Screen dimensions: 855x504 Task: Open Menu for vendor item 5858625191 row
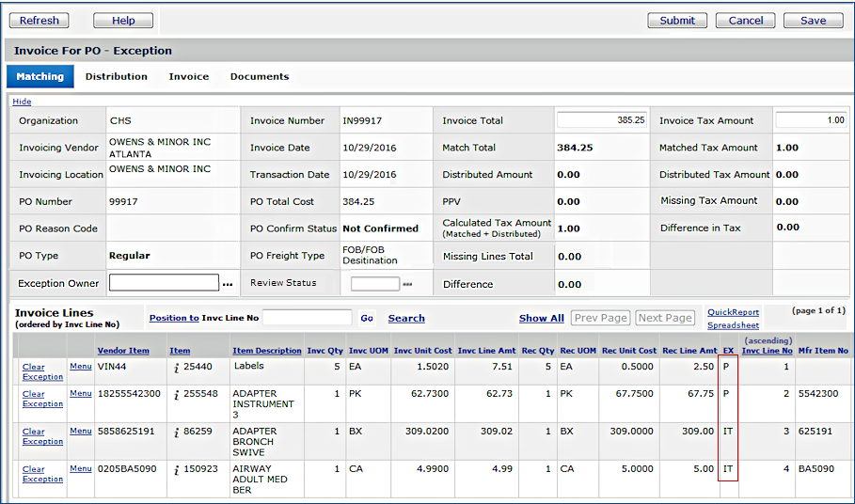click(x=81, y=432)
